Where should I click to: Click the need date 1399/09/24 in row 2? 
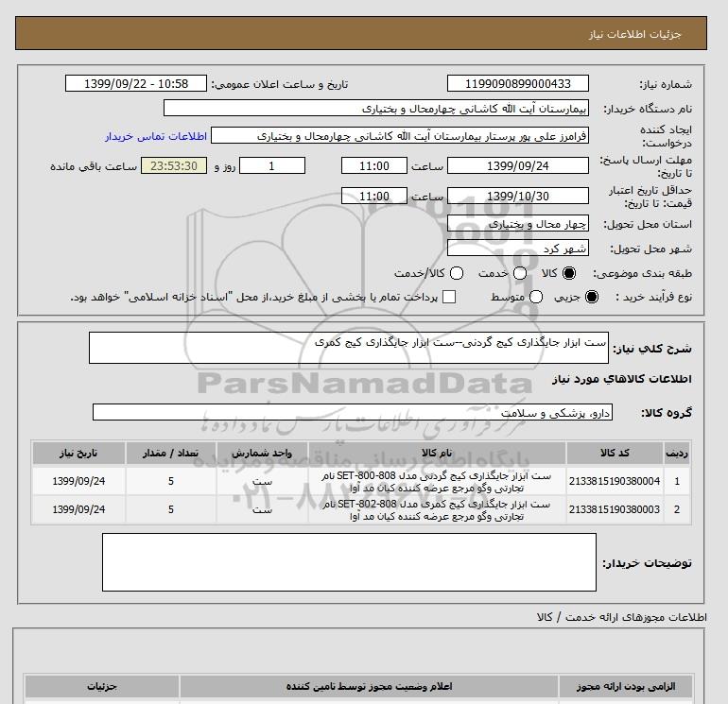[78, 509]
